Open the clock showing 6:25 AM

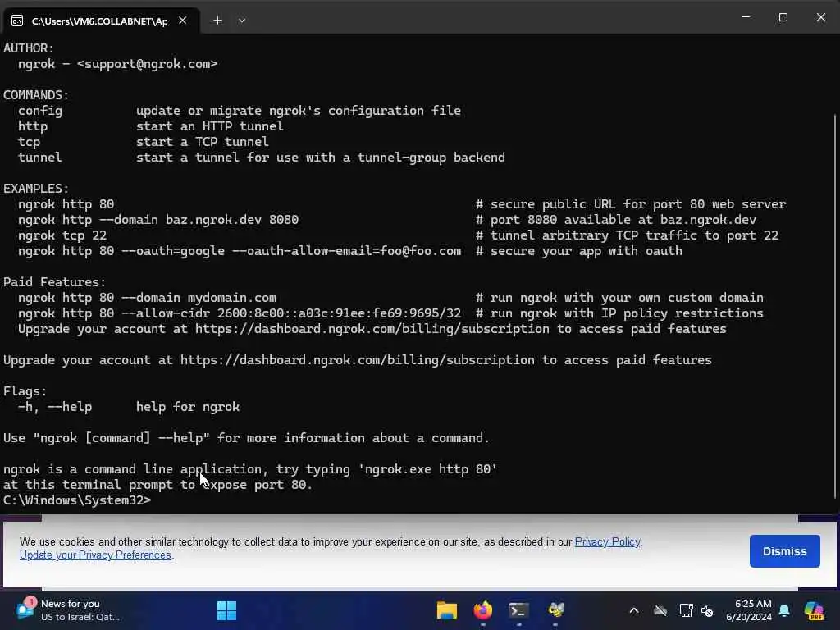coord(749,610)
